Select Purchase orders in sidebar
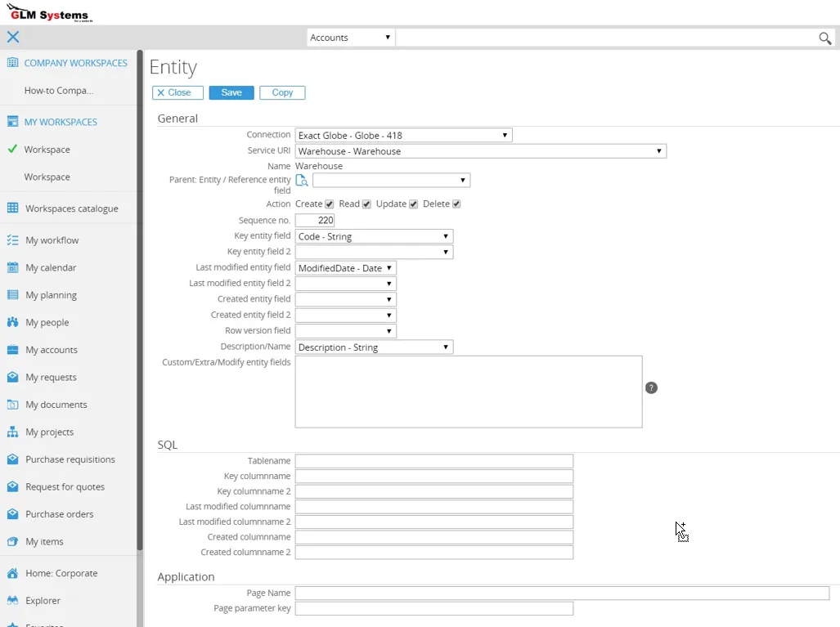840x627 pixels. 59,514
